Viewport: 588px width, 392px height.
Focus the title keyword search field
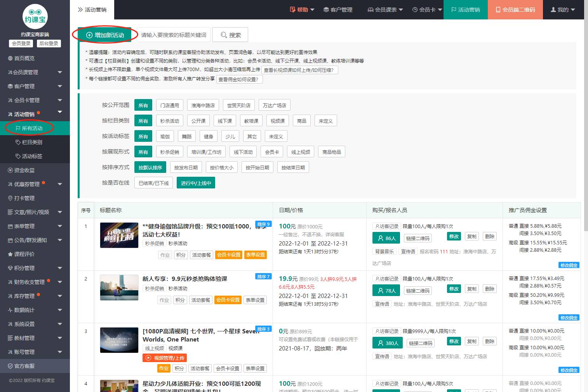174,35
